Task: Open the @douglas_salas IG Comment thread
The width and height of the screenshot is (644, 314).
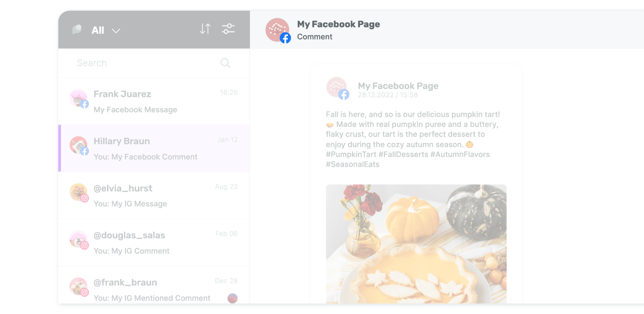Action: [x=154, y=242]
